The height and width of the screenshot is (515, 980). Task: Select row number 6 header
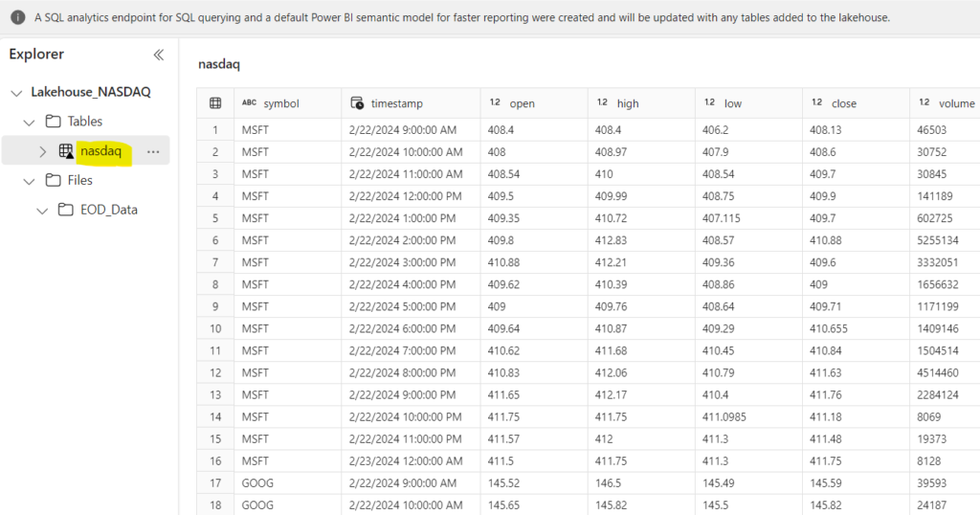coord(215,240)
